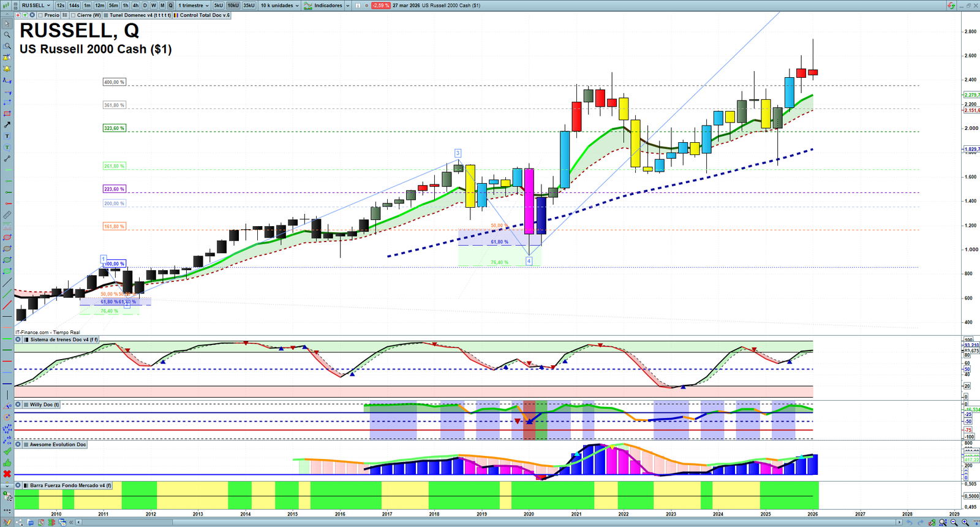Add indicator with red plus icon
Screen dimensions: 980x527
click(18, 15)
